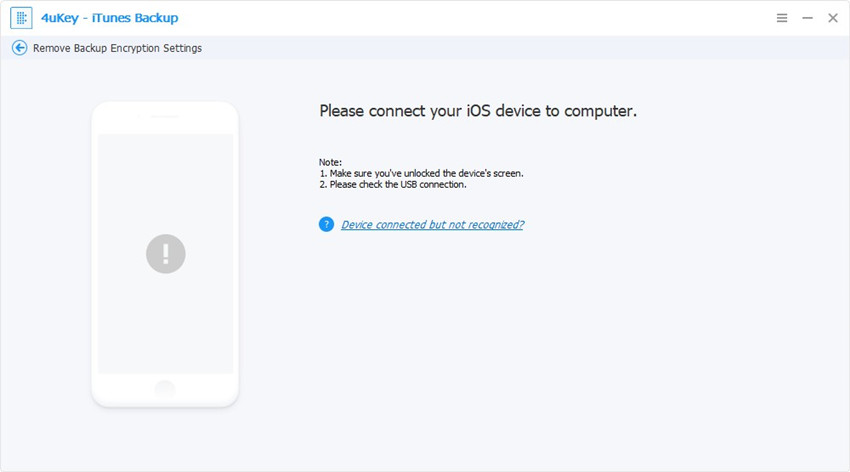
Task: Click the exclamation warning icon on phone
Action: (x=165, y=254)
